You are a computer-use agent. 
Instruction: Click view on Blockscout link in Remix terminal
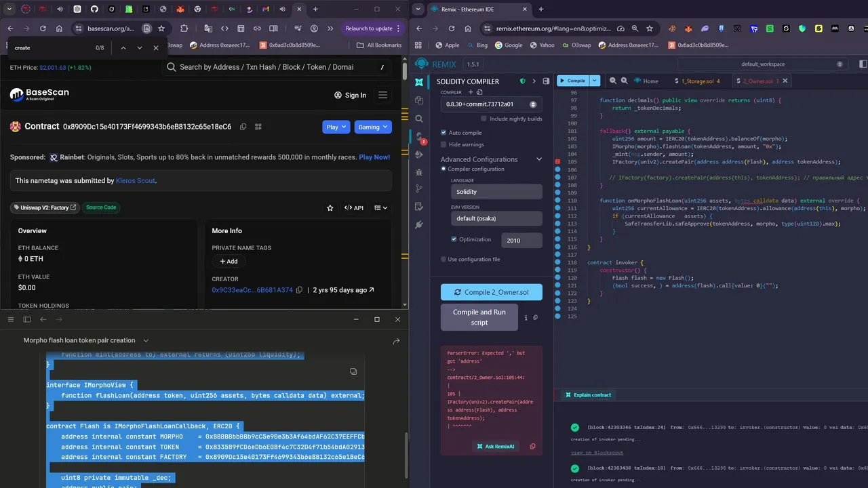(x=596, y=452)
